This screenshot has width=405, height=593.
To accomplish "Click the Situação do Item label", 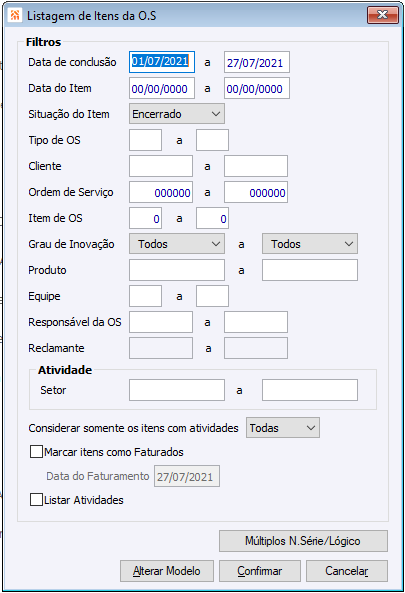I will pos(69,114).
